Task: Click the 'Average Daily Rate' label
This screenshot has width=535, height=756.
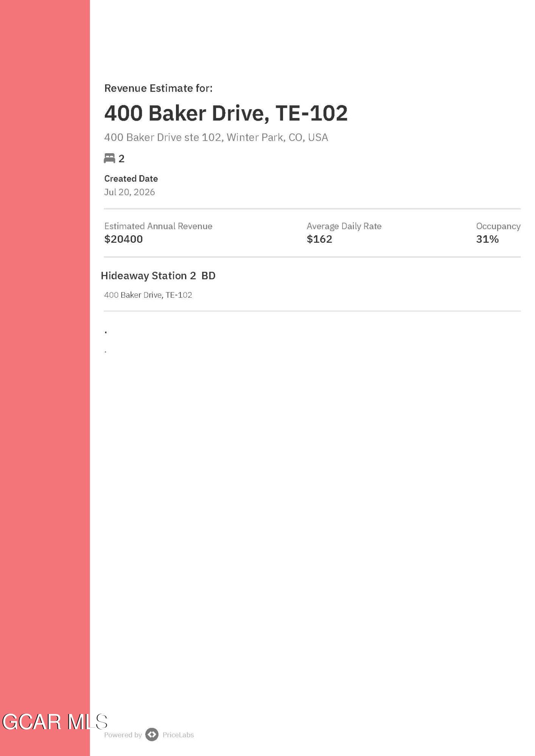Action: [x=344, y=226]
